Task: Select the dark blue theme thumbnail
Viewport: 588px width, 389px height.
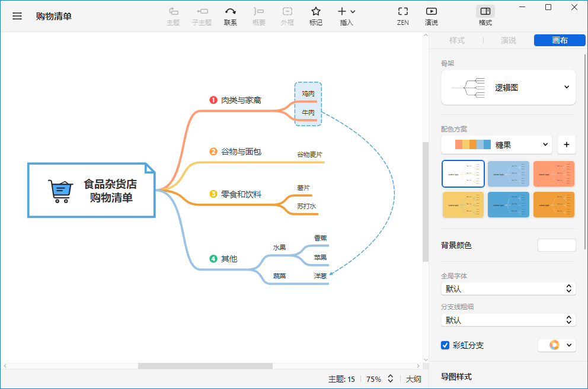Action: [509, 205]
